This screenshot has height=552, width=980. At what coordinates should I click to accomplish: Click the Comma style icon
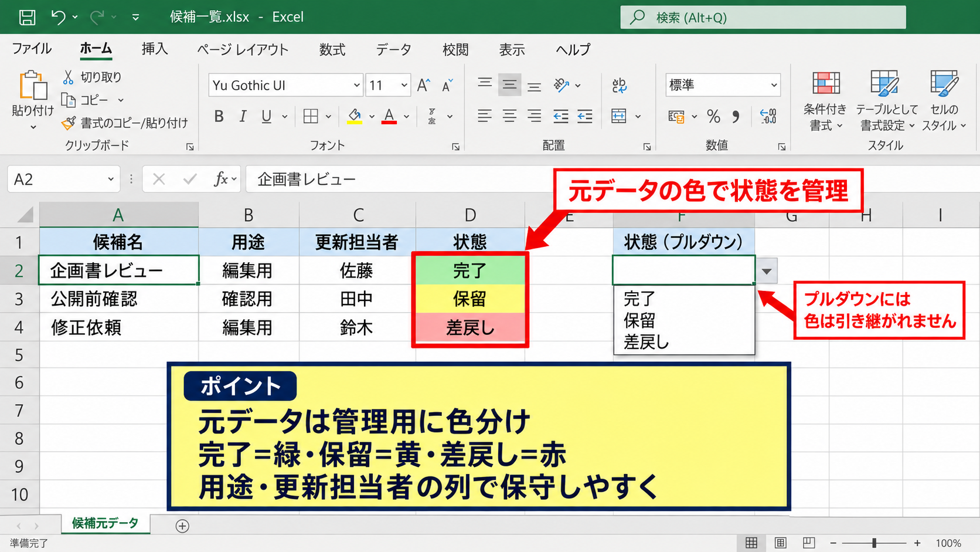pyautogui.click(x=736, y=117)
